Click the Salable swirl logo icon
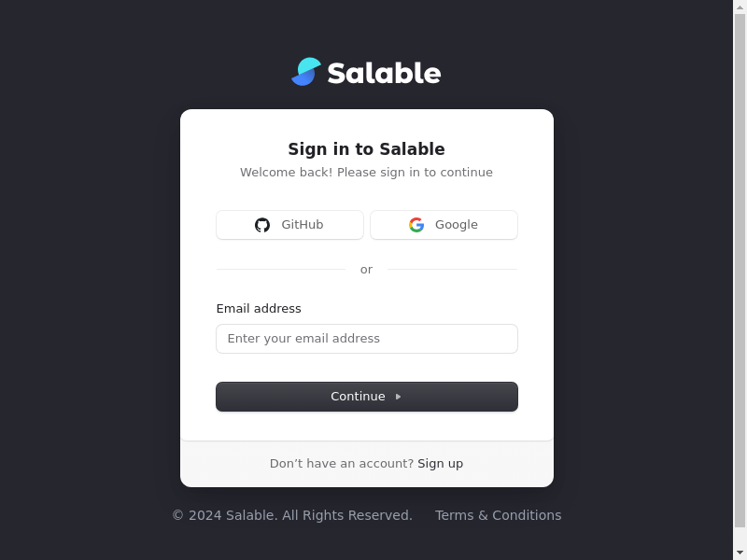This screenshot has height=560, width=747. pos(306,72)
